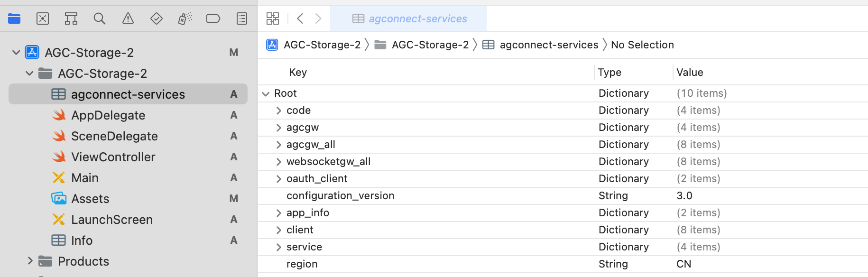The image size is (868, 277).
Task: Go back with the left chevron
Action: point(300,18)
